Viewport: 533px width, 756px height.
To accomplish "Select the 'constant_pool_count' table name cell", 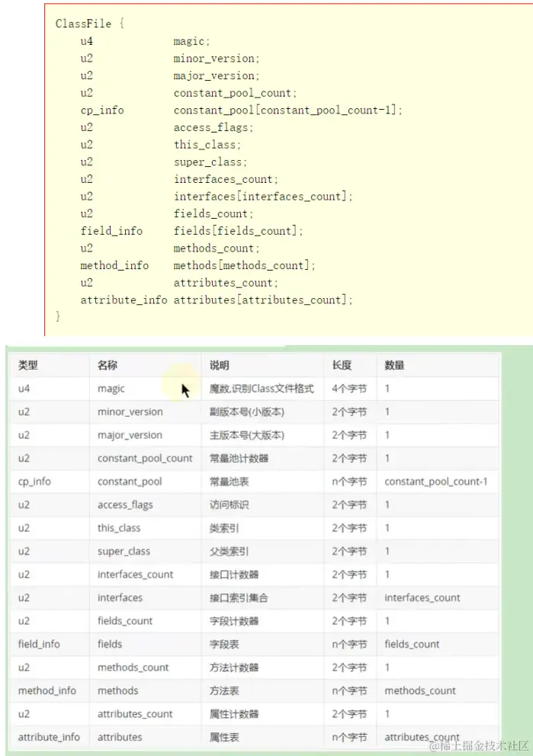I will coord(145,458).
